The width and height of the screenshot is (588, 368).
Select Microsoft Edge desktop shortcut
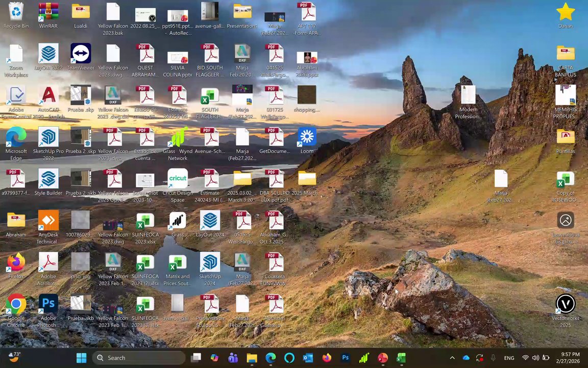[x=16, y=144]
